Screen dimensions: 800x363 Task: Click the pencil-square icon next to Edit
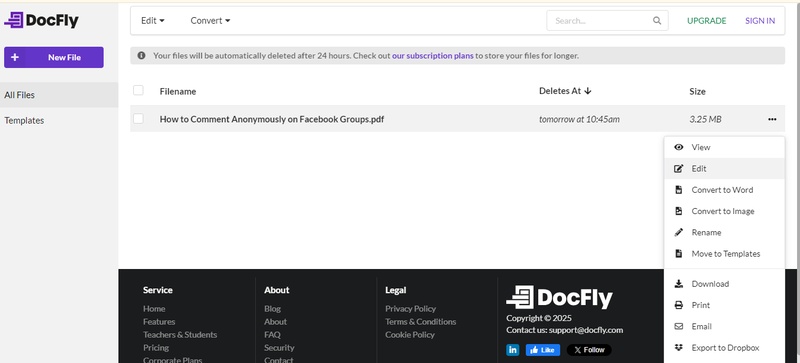[679, 168]
